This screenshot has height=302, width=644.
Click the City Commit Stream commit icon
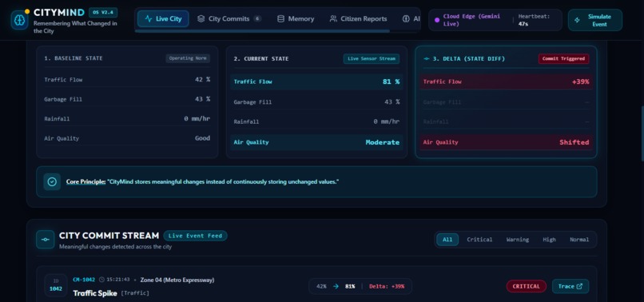coord(46,240)
